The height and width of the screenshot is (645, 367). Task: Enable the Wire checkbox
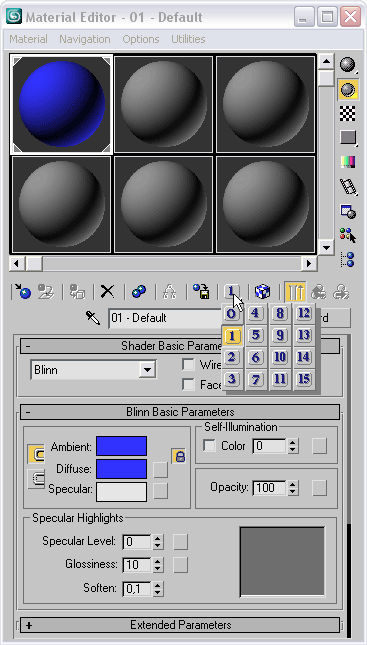(x=188, y=364)
